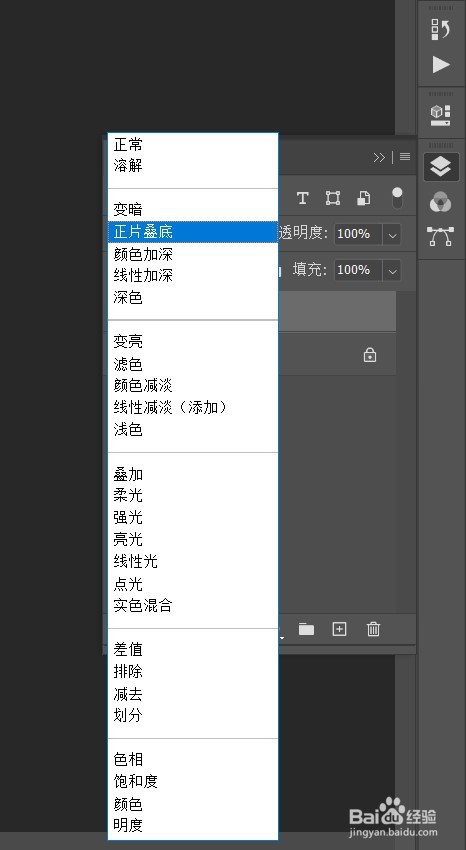This screenshot has width=466, height=850.
Task: Filter layers by shape icon
Action: (333, 198)
